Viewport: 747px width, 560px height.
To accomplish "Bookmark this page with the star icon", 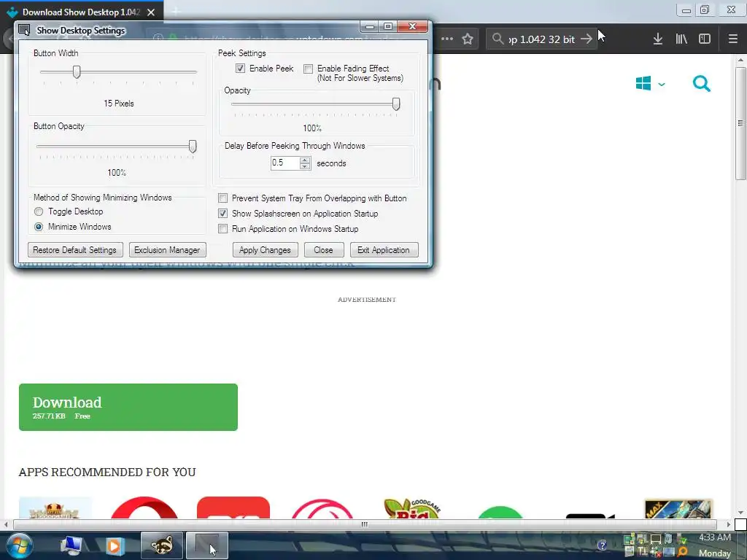I will 468,39.
